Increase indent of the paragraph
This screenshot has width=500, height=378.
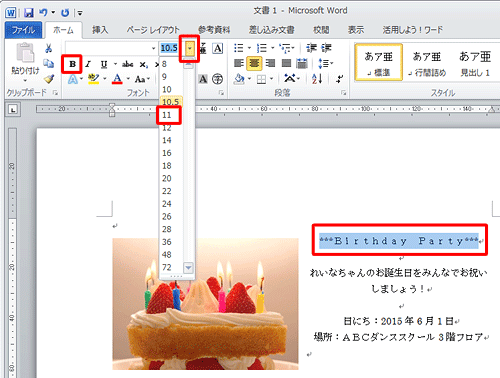pyautogui.click(x=326, y=48)
